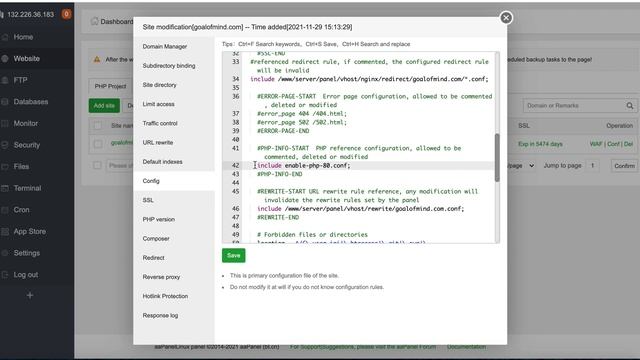The width and height of the screenshot is (640, 360).
Task: Click the Jump to page input
Action: tap(592, 166)
